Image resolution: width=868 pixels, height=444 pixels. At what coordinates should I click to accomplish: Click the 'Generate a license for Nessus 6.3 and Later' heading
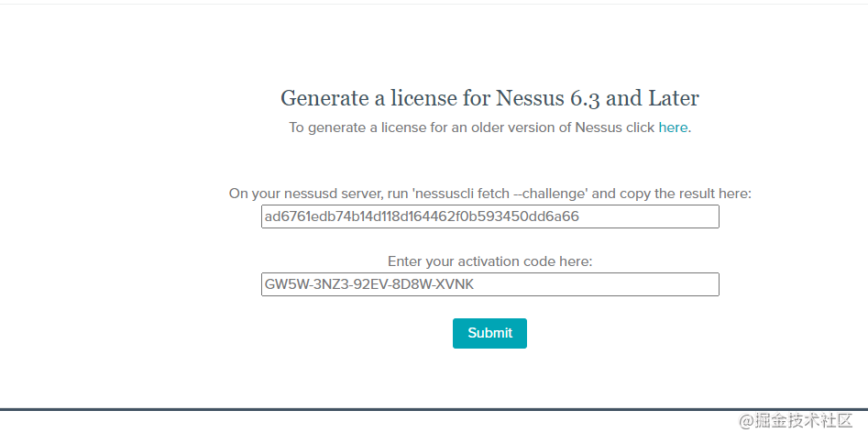tap(489, 98)
